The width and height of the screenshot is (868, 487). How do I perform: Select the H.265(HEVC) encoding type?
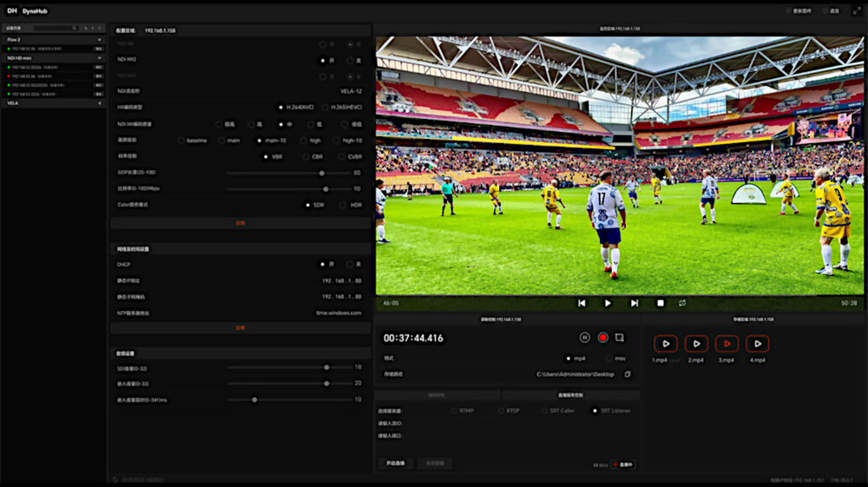pyautogui.click(x=325, y=108)
